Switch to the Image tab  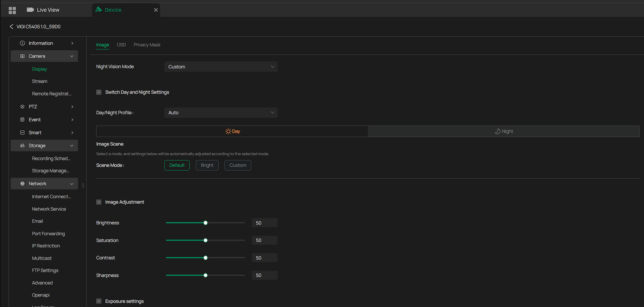pyautogui.click(x=103, y=45)
